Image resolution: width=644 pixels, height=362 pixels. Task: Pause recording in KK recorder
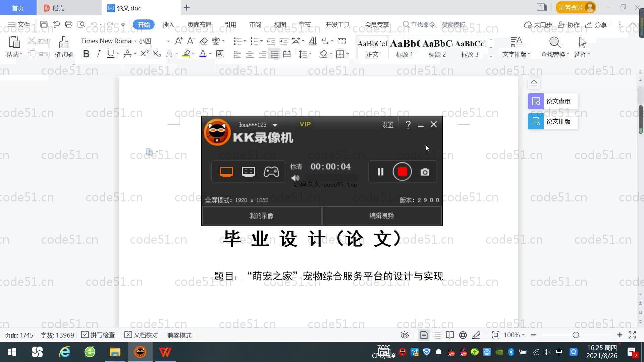click(x=380, y=172)
